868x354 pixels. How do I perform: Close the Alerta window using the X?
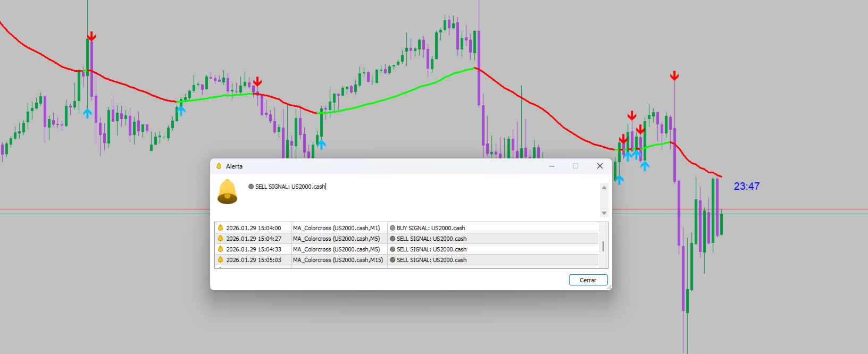(x=600, y=166)
